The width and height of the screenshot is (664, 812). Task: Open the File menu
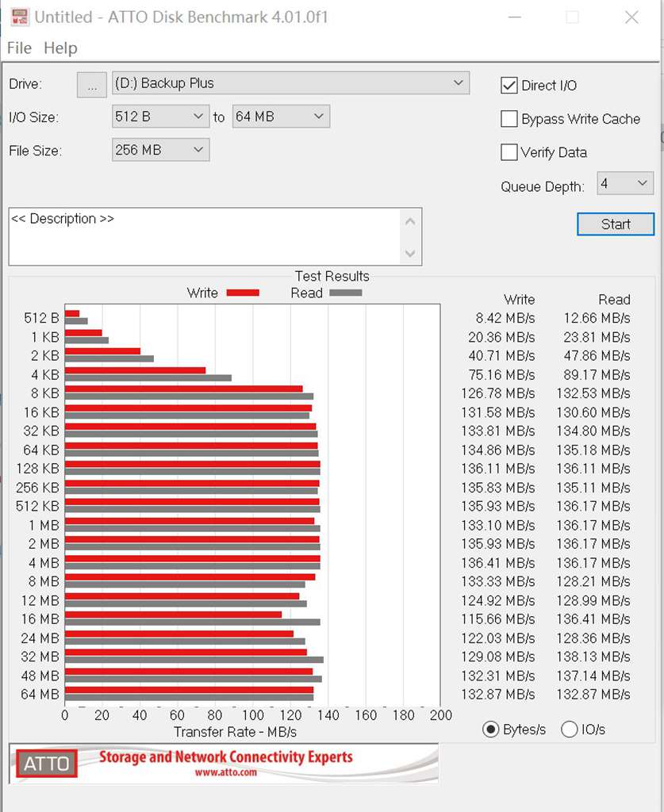(x=18, y=48)
